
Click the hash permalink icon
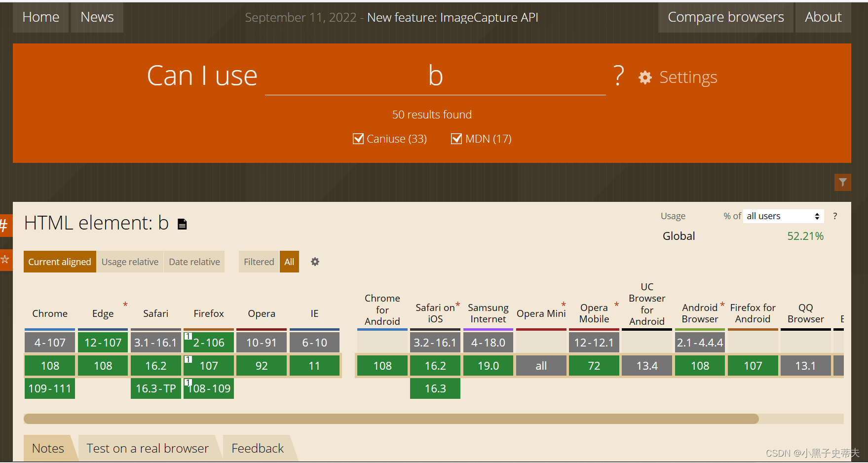coord(4,226)
